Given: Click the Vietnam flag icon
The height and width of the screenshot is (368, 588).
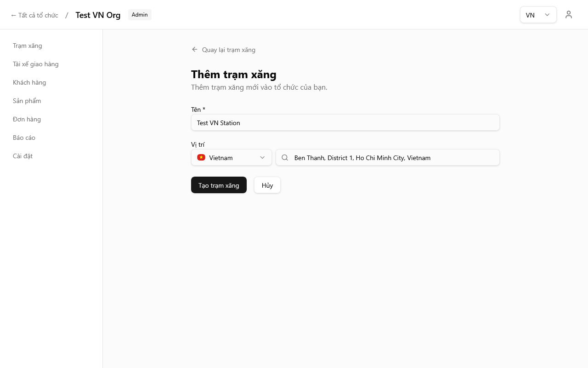Looking at the screenshot, I should click(x=201, y=158).
